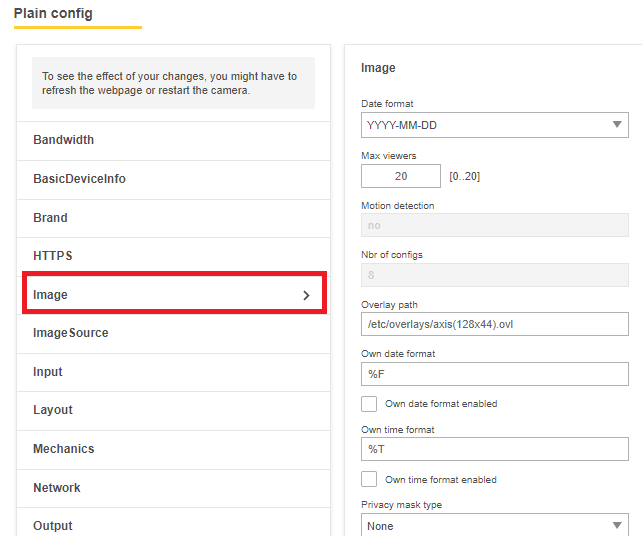Image resolution: width=642 pixels, height=536 pixels.
Task: Click the Own date format text field
Action: pos(494,374)
